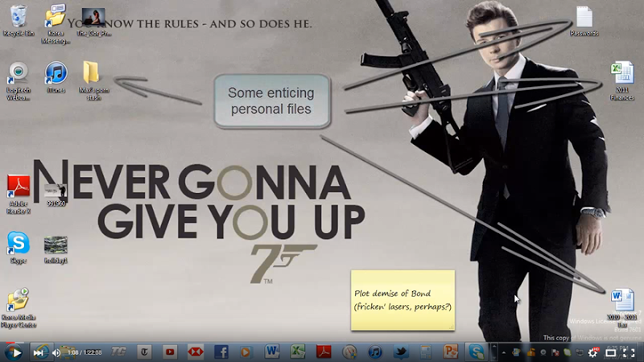Viewport: 644px width, 362px height.
Task: Launch Word from the taskbar
Action: click(x=272, y=352)
